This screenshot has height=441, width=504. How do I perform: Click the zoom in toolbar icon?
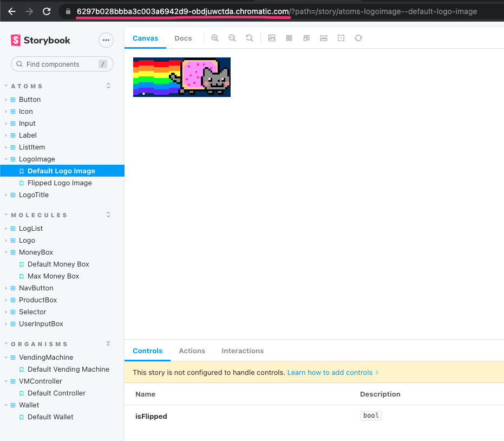215,38
